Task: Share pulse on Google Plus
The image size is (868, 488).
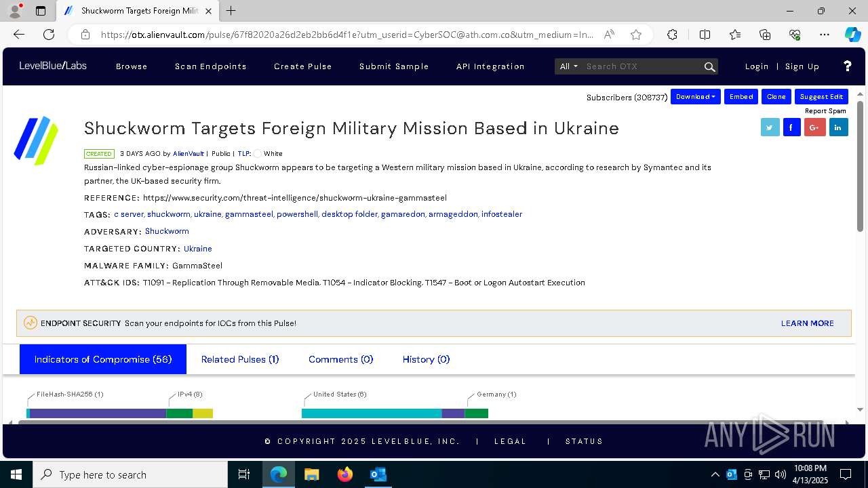Action: coord(815,127)
